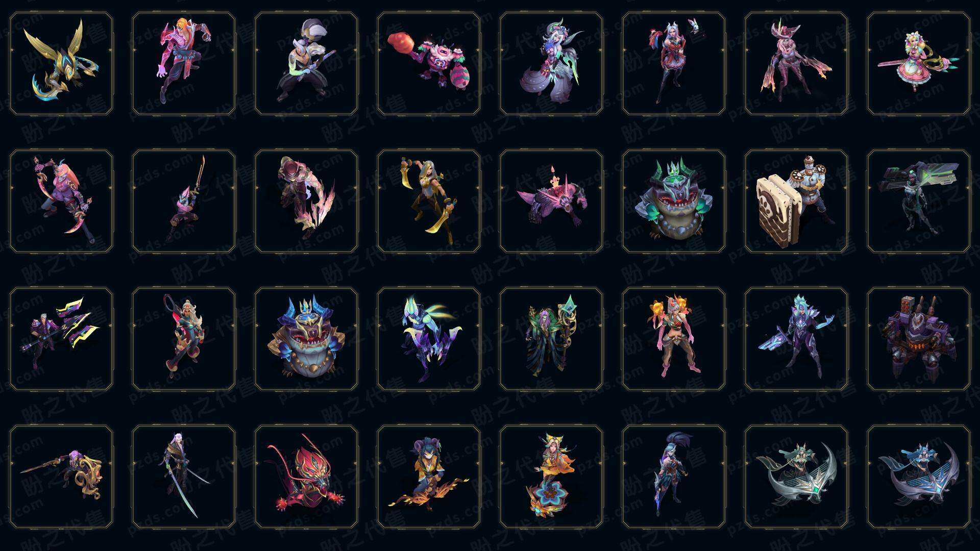980x551 pixels.
Task: Select the white-haired swordsman with long katana
Action: (184, 477)
